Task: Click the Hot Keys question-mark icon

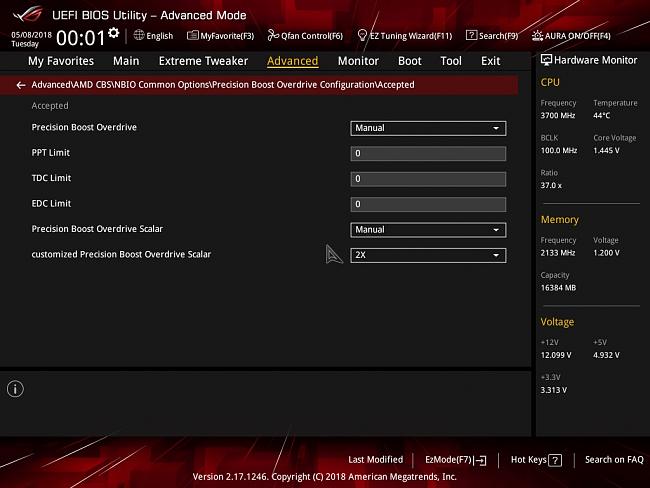Action: tap(555, 460)
